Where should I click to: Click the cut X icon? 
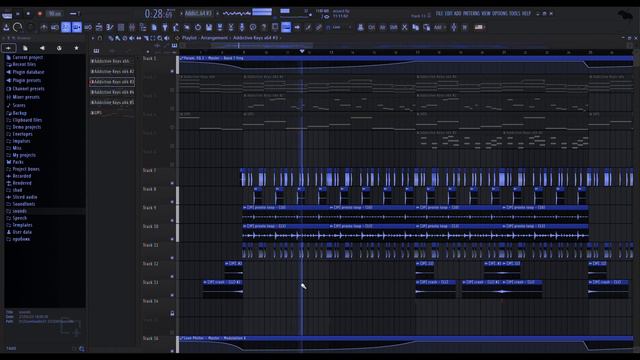(404, 27)
